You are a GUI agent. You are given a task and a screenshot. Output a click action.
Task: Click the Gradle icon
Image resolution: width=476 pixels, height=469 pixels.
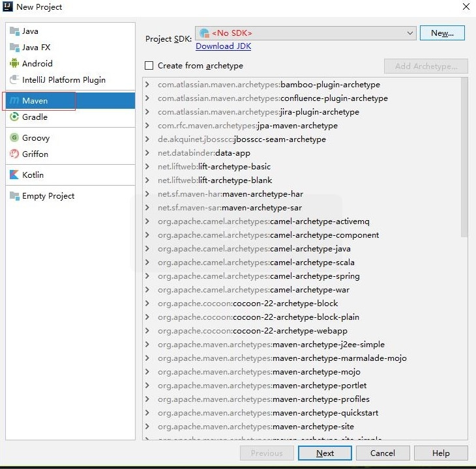[x=14, y=117]
